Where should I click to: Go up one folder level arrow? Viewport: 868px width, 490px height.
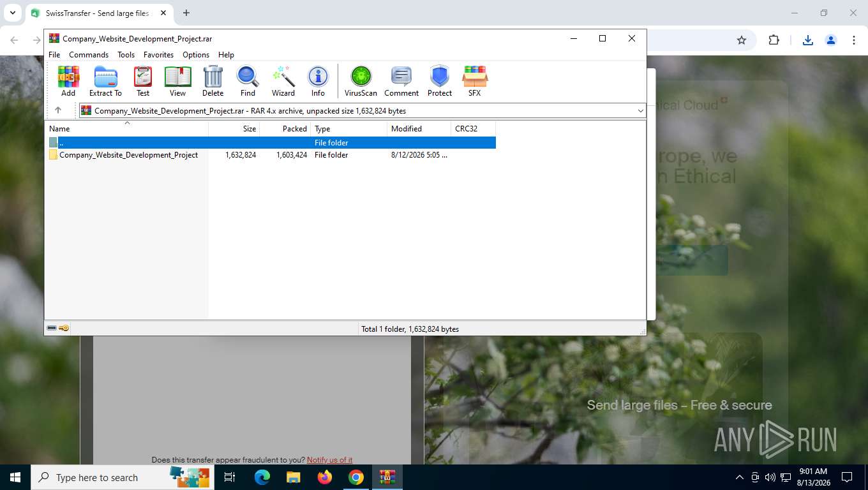58,110
